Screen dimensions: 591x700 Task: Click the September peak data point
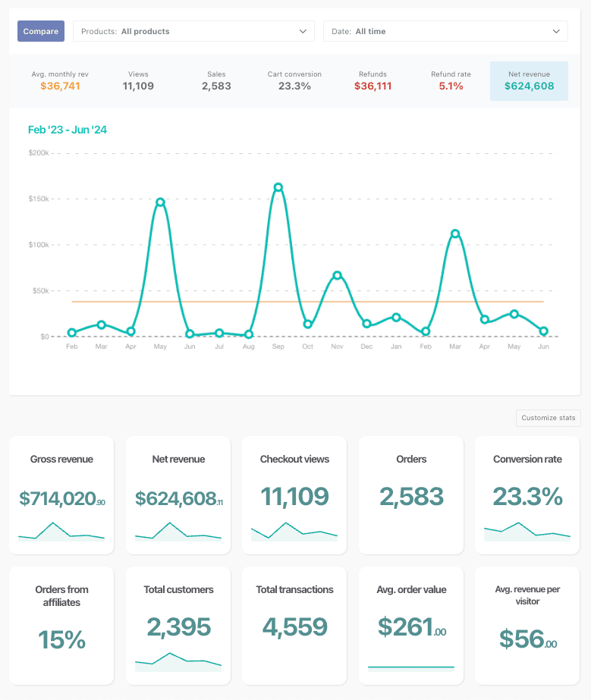coord(278,187)
